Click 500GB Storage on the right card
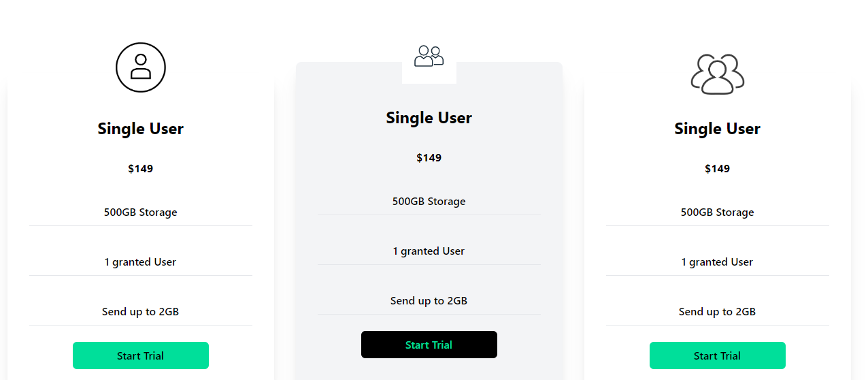 coord(717,212)
